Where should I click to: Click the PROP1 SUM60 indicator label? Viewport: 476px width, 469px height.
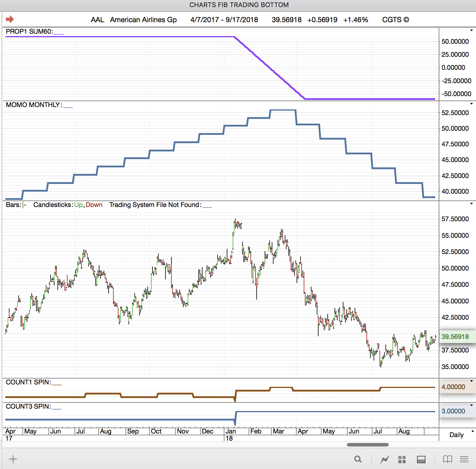point(29,32)
